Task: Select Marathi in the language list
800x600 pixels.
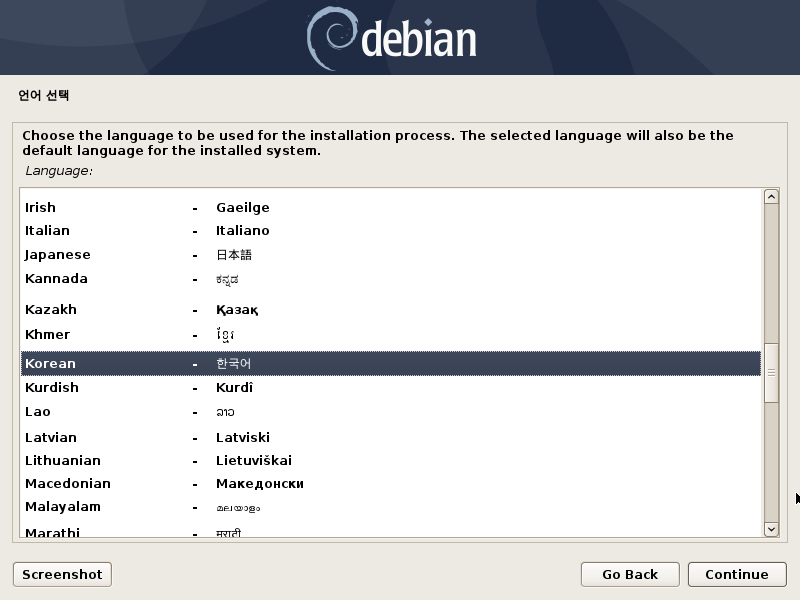Action: coord(391,531)
